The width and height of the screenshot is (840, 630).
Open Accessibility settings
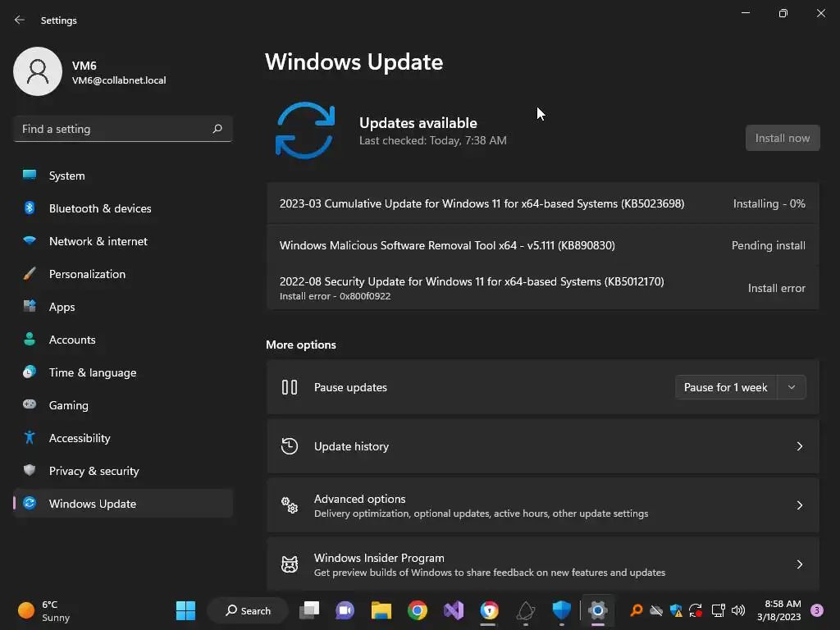123,438
